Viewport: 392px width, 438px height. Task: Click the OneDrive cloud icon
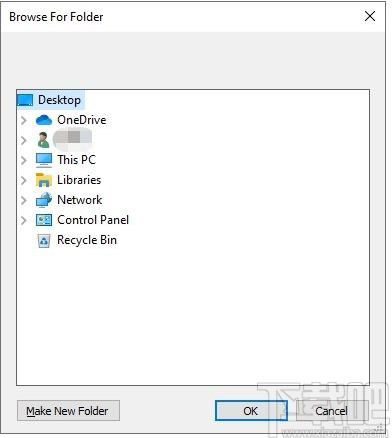44,120
